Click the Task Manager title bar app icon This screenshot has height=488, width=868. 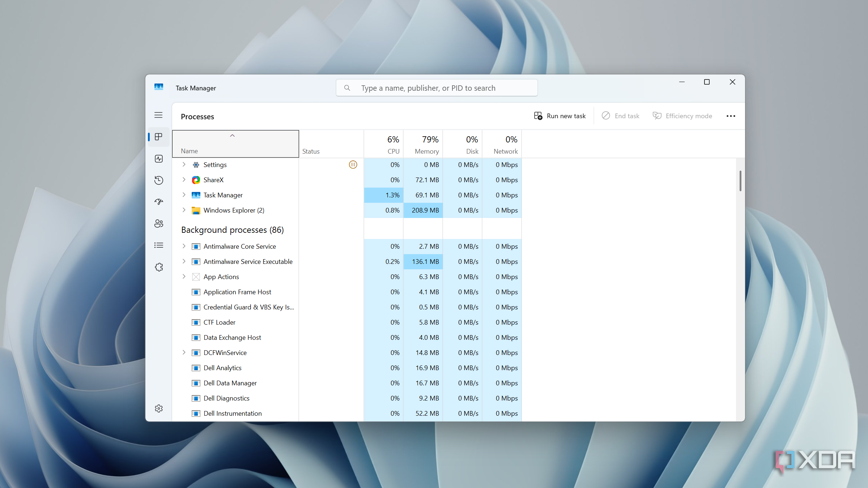coord(158,87)
